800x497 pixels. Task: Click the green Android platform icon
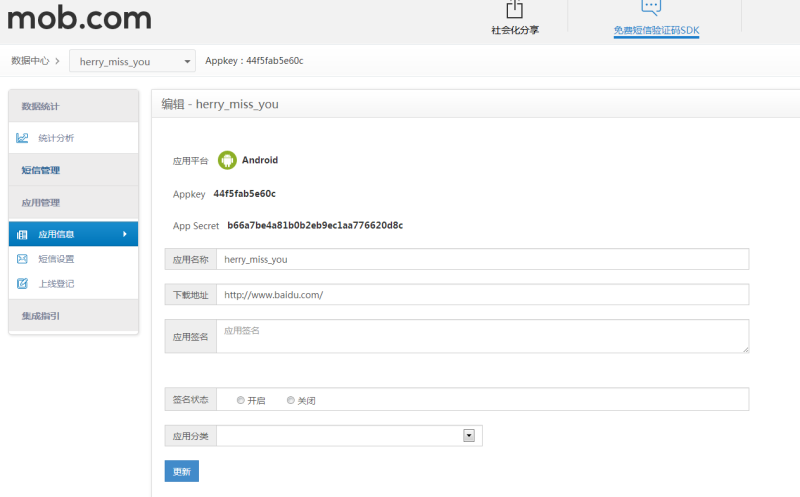[x=227, y=160]
